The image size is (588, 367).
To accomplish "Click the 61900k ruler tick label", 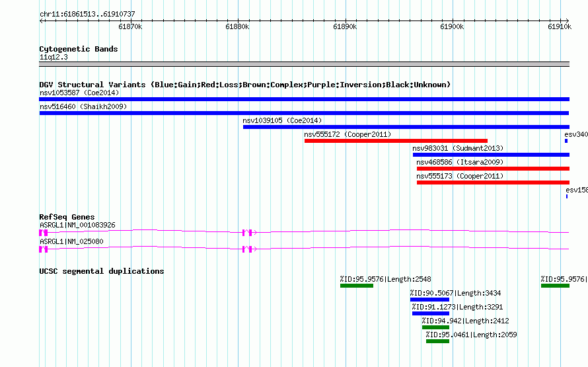I will click(452, 26).
